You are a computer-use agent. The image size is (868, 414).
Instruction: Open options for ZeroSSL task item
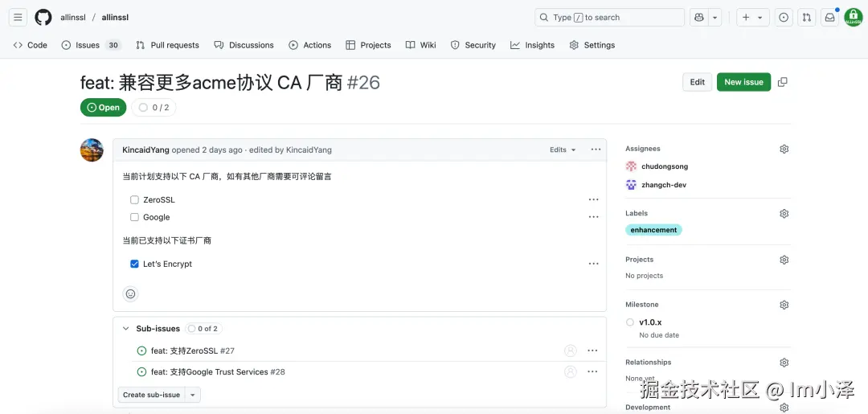point(594,200)
